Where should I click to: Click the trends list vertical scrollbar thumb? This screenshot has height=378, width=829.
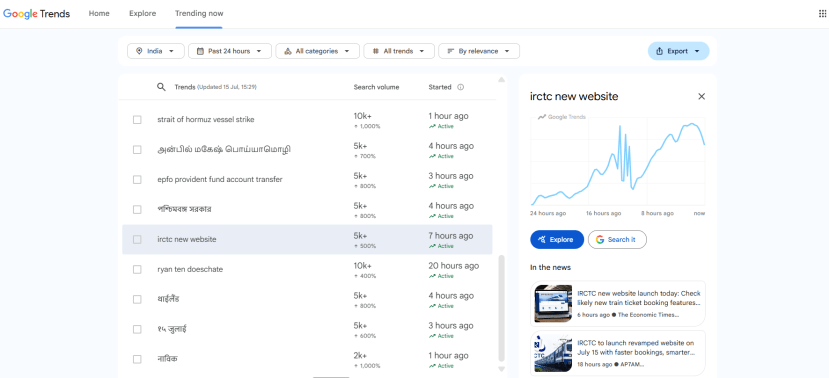point(501,308)
